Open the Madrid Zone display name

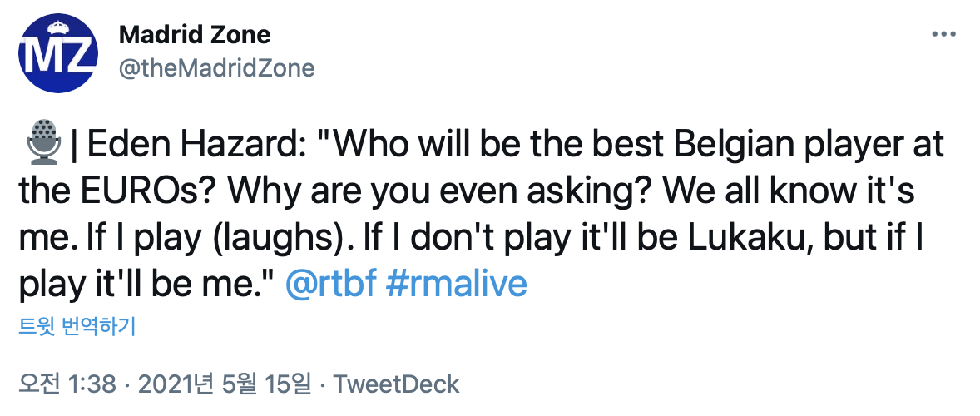point(195,35)
